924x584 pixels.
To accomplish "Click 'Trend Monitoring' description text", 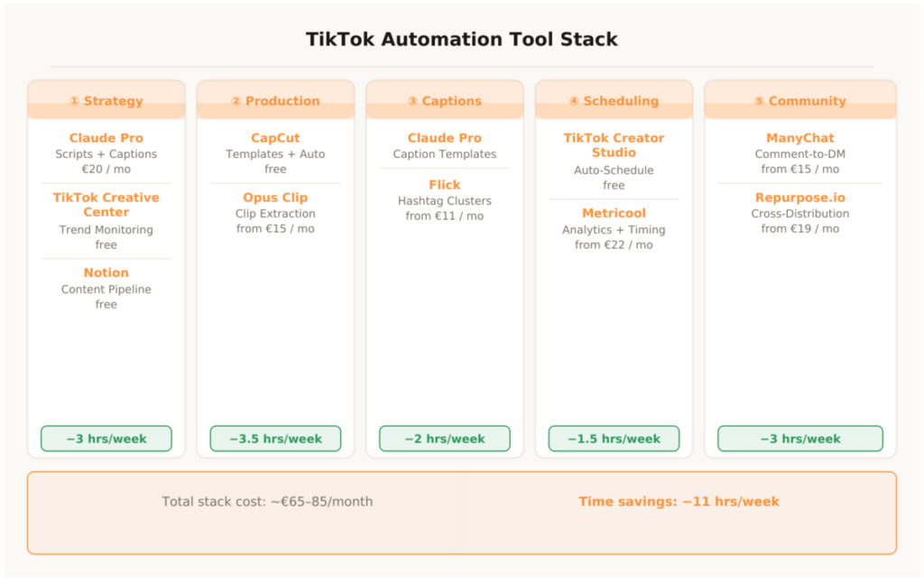I will tap(106, 230).
